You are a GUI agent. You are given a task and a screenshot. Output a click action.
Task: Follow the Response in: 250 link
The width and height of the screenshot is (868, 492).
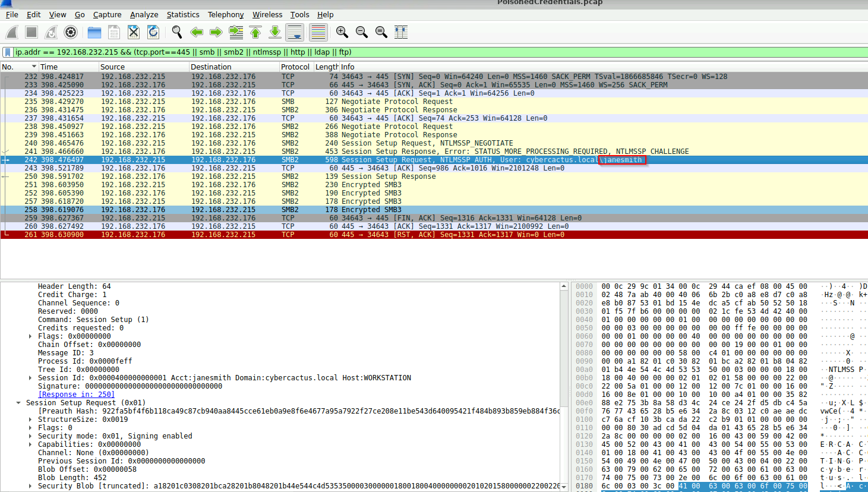coord(76,395)
